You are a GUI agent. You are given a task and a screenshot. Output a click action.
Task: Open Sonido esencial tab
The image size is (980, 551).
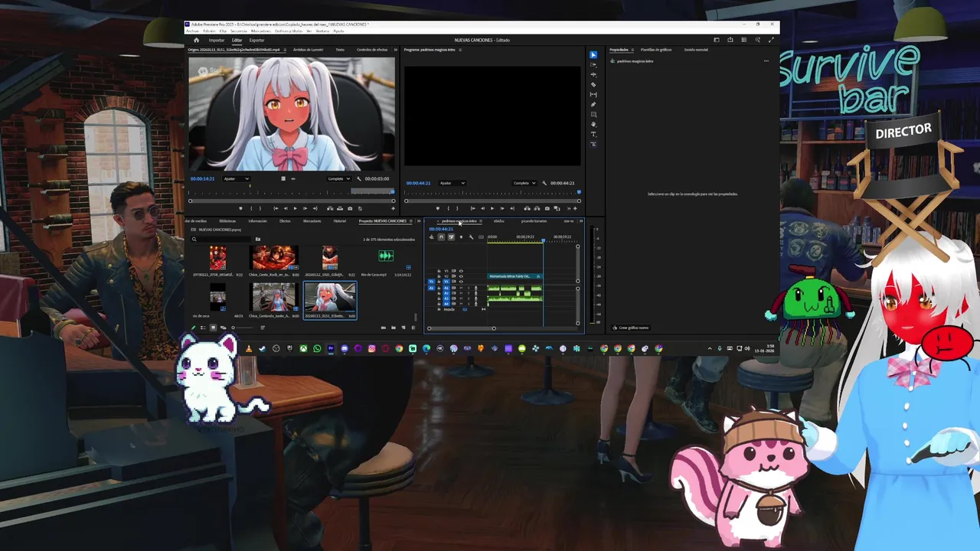click(696, 50)
